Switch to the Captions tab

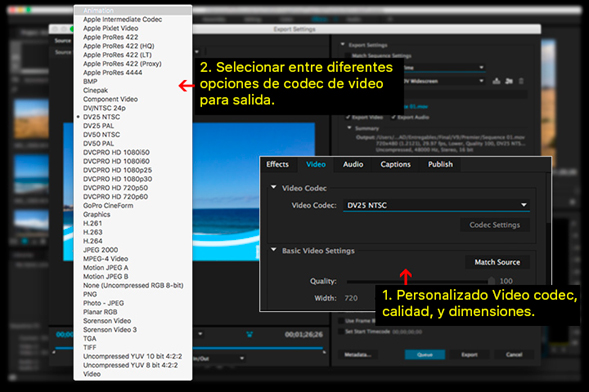pyautogui.click(x=395, y=164)
